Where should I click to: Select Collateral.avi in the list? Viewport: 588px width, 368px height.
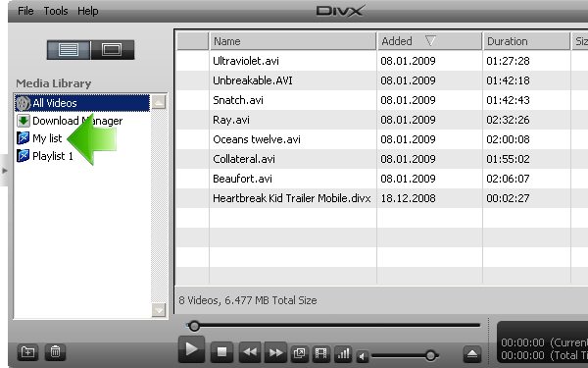click(x=244, y=159)
